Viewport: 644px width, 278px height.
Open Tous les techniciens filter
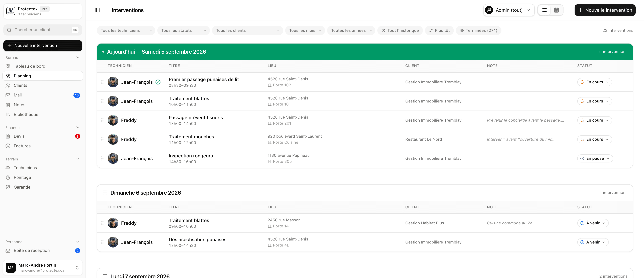(x=126, y=30)
